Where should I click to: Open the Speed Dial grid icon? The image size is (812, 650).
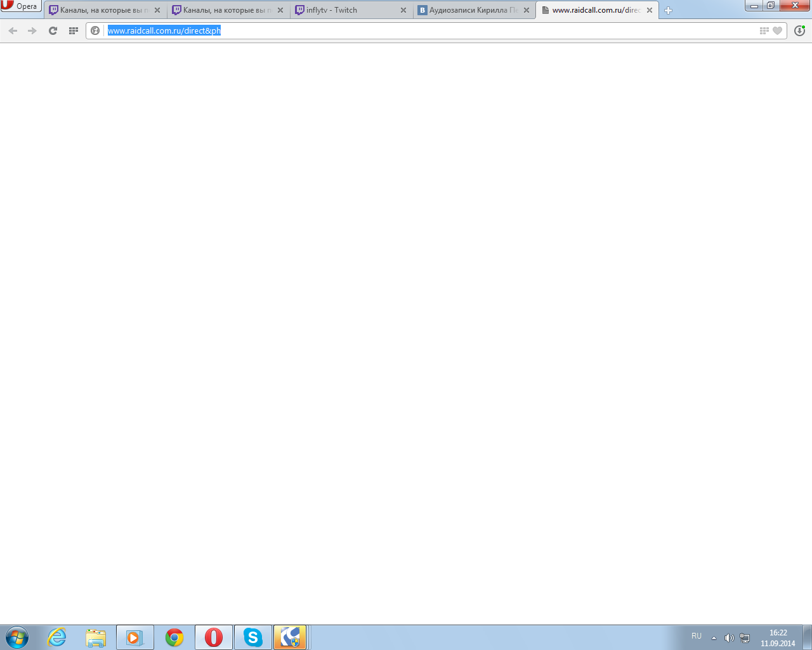(74, 30)
